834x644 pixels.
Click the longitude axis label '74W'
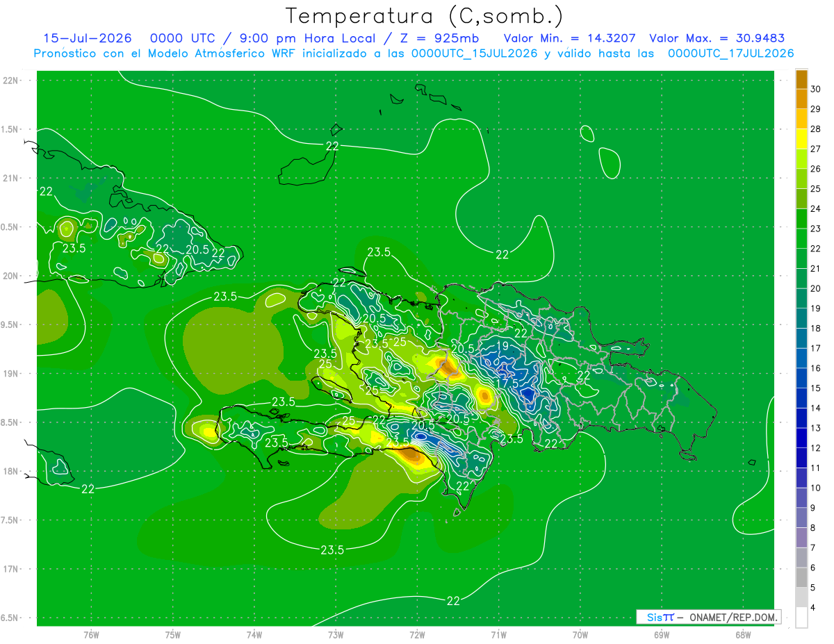254,635
